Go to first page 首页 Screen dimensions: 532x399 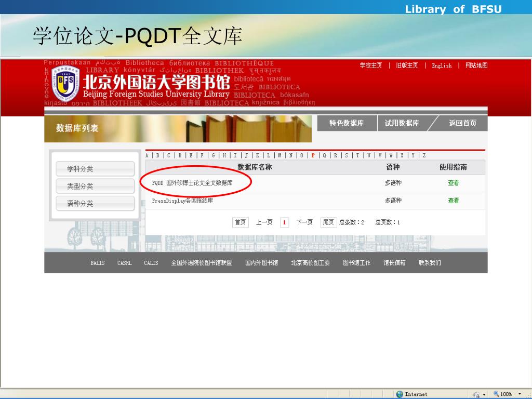pyautogui.click(x=241, y=222)
